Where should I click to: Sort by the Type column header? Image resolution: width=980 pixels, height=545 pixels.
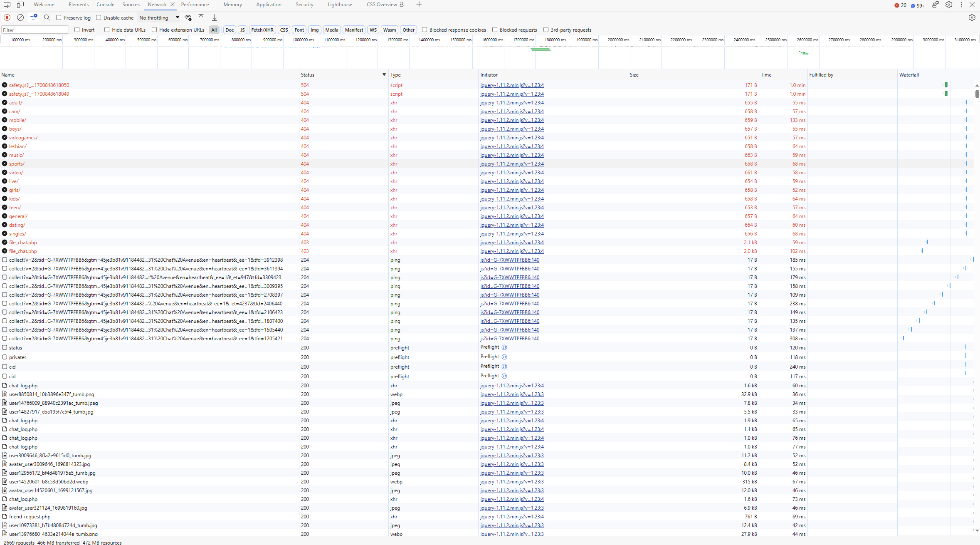(433, 75)
